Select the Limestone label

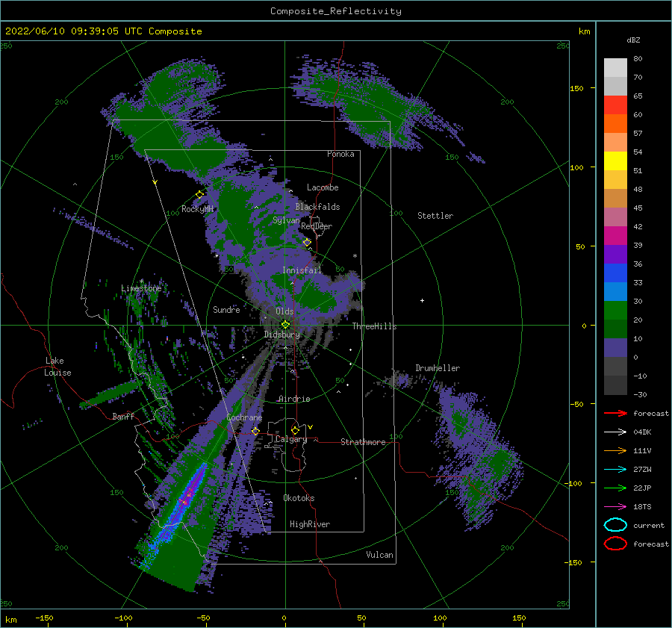[141, 288]
